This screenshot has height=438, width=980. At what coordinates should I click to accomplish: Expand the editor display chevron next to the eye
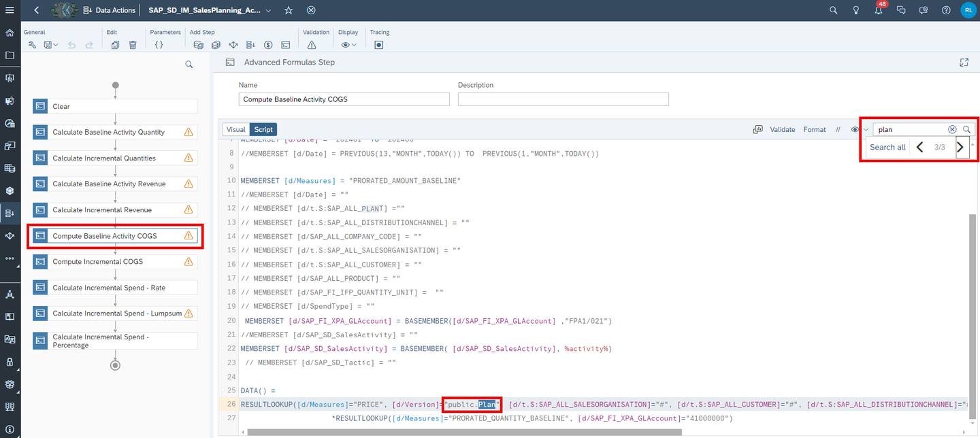pyautogui.click(x=866, y=129)
